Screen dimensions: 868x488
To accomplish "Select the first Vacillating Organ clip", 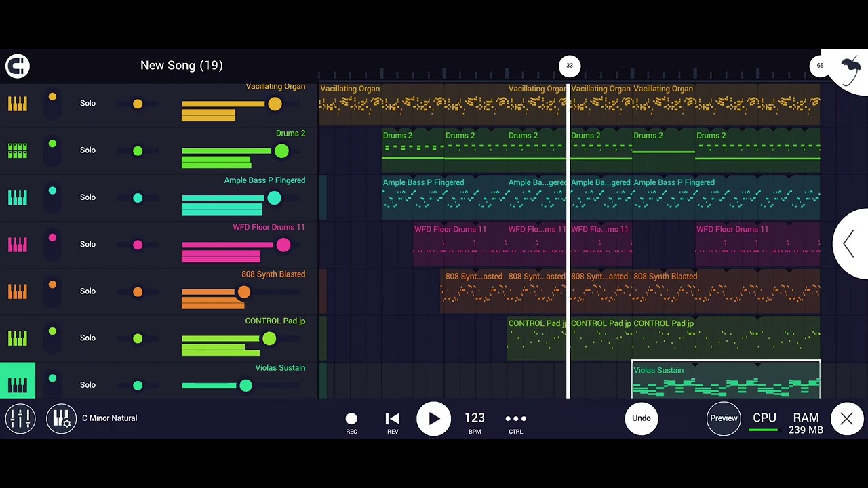I will (x=413, y=104).
